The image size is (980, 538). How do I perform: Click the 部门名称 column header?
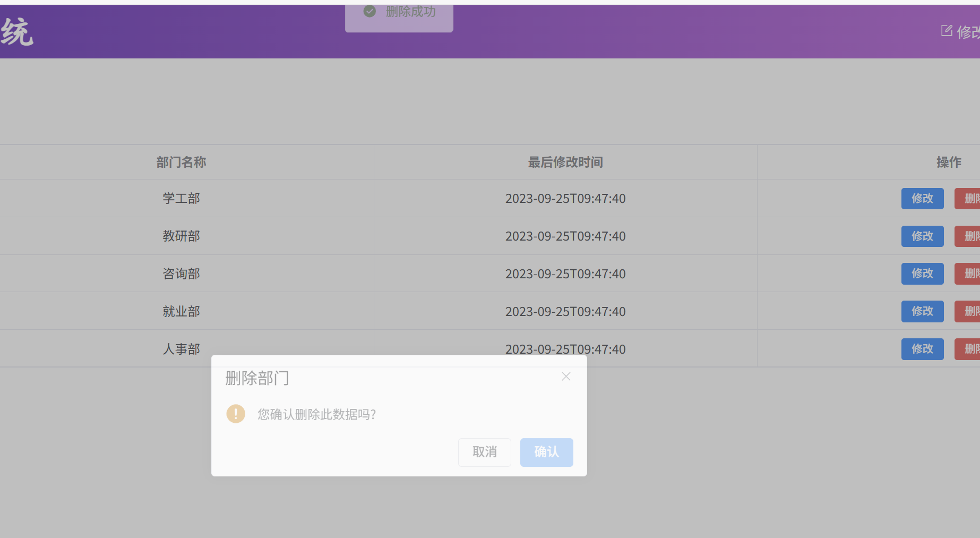pyautogui.click(x=181, y=162)
